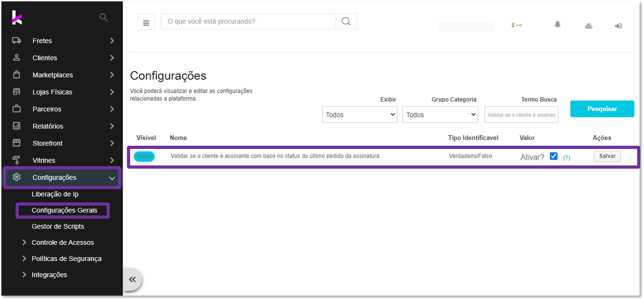Open Liberação de Ip submenu item
644x300 pixels.
(x=55, y=194)
